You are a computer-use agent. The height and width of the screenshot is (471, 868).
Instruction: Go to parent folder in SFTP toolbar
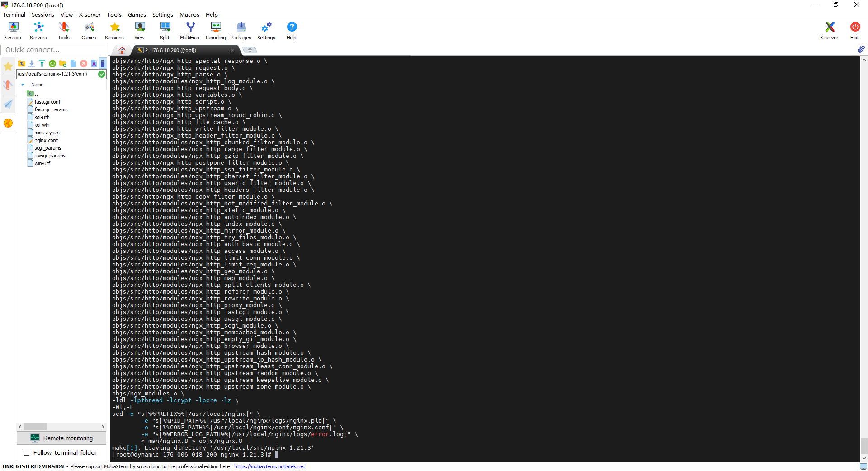tap(22, 63)
